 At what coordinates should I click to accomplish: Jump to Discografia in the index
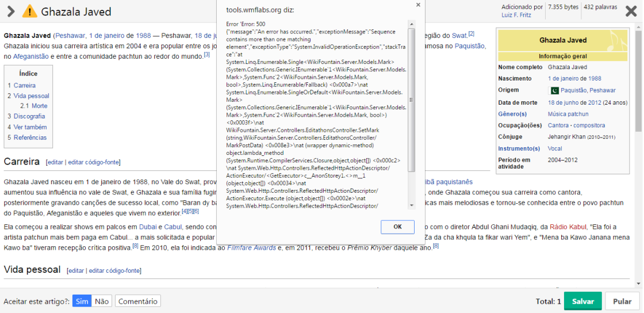click(x=29, y=116)
